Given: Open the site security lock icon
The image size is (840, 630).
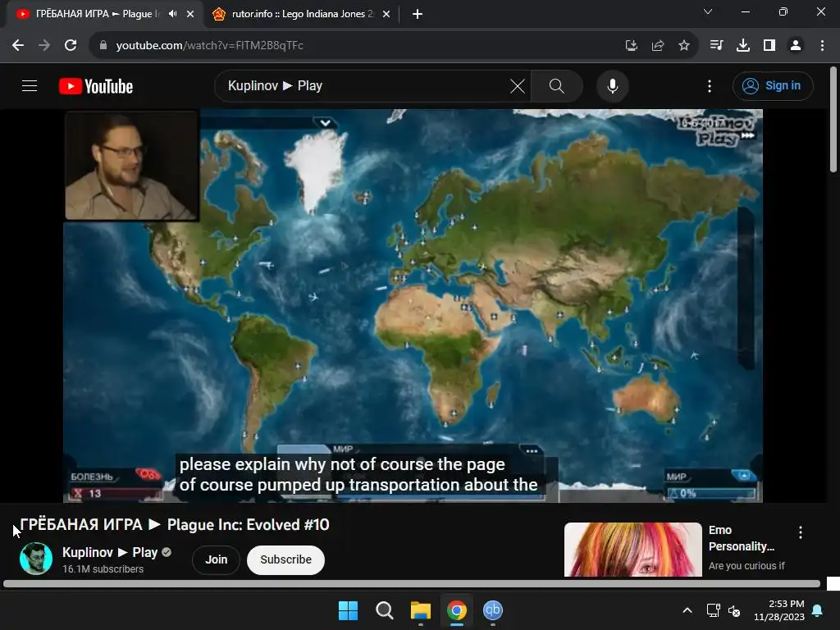Looking at the screenshot, I should 103,46.
